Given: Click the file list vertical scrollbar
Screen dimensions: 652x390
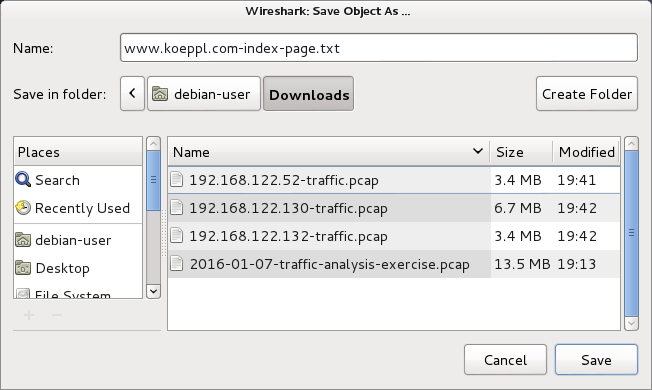Looking at the screenshot, I should click(631, 233).
